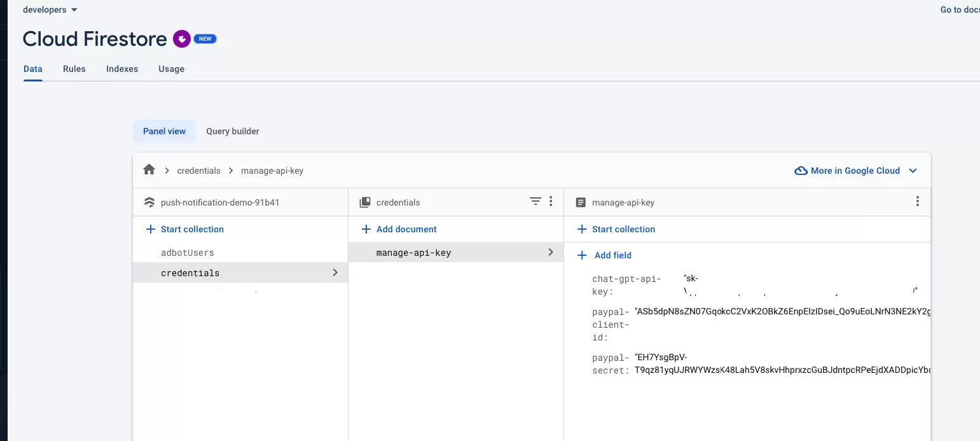The width and height of the screenshot is (980, 441).
Task: Switch to the Data tab
Action: (x=33, y=69)
